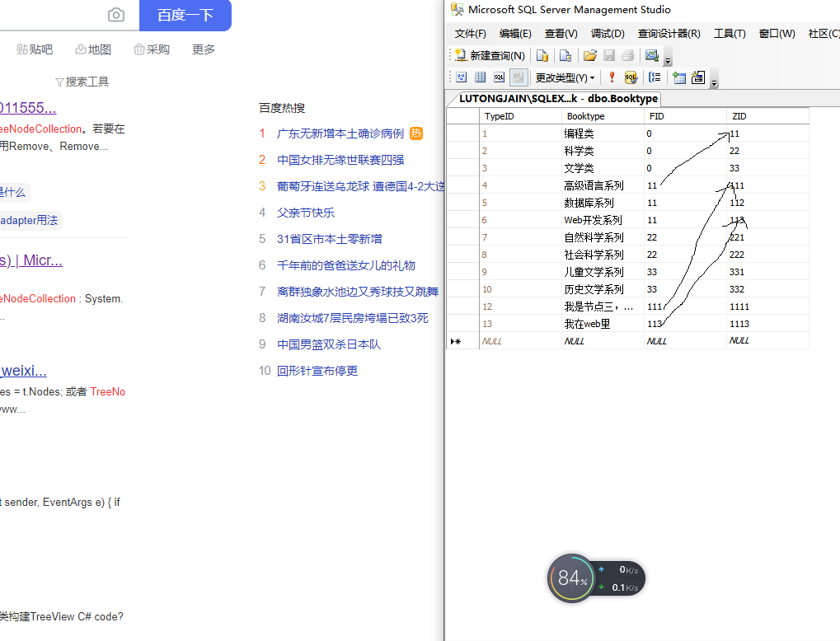This screenshot has width=840, height=641.
Task: Click the New Query (新建查询) button
Action: (490, 55)
